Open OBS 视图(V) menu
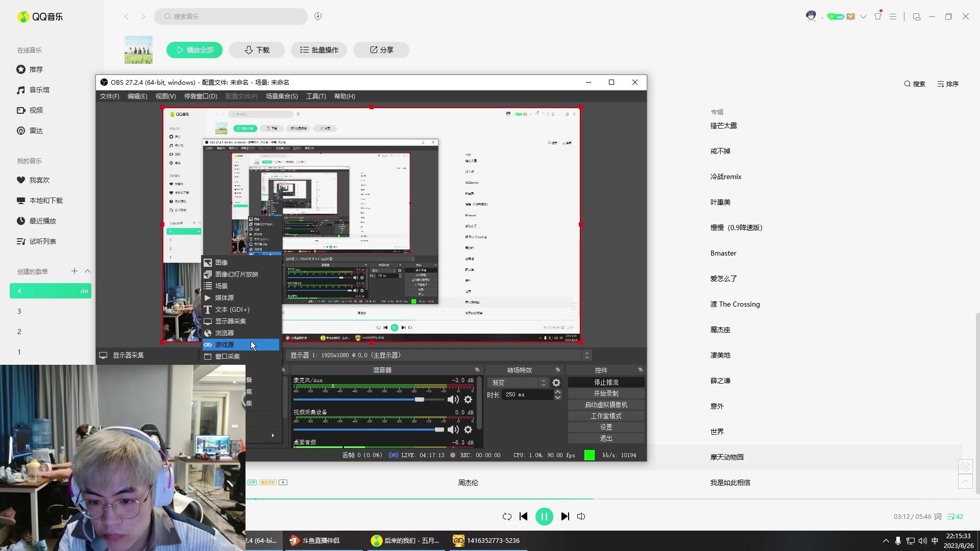This screenshot has width=980, height=551. click(165, 96)
